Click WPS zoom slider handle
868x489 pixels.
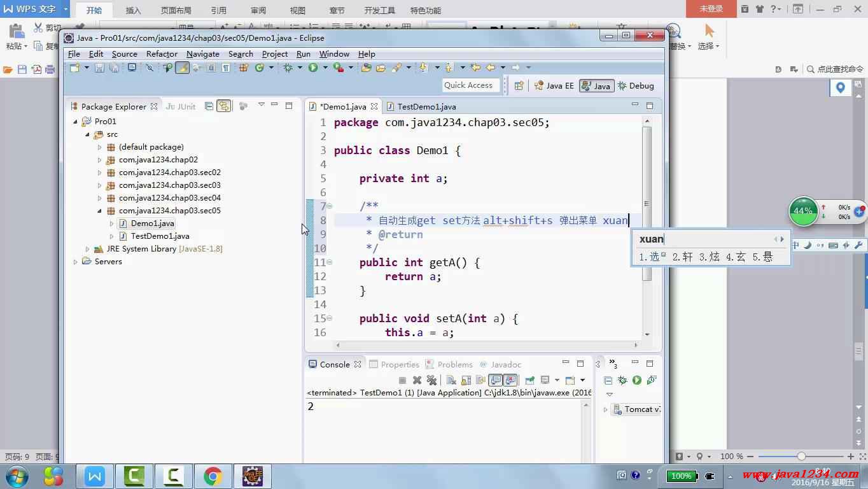pos(801,456)
